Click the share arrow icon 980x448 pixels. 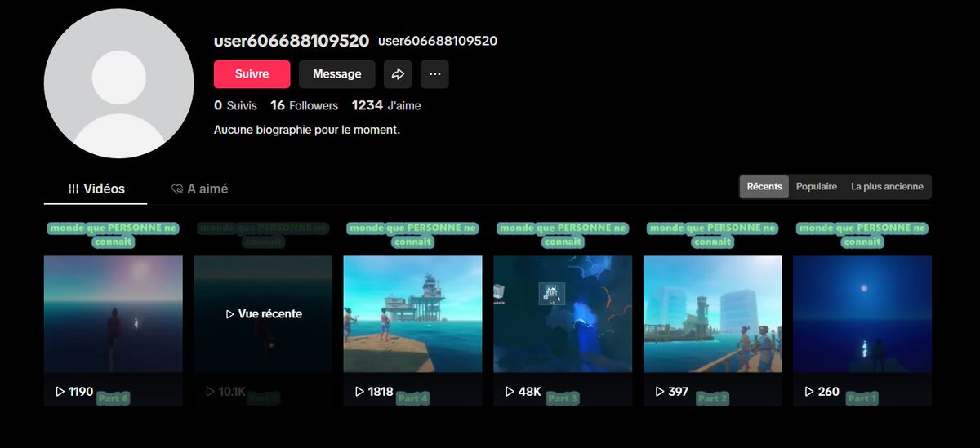(x=398, y=74)
